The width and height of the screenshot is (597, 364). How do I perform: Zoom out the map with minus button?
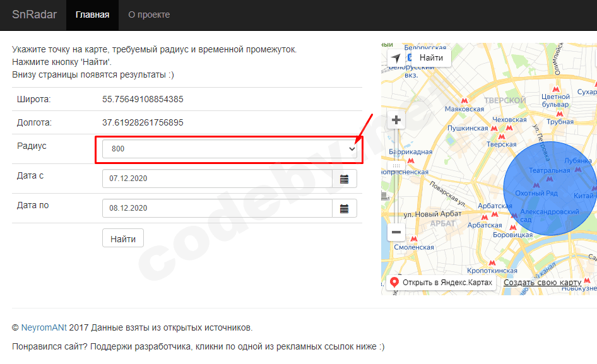pyautogui.click(x=396, y=232)
